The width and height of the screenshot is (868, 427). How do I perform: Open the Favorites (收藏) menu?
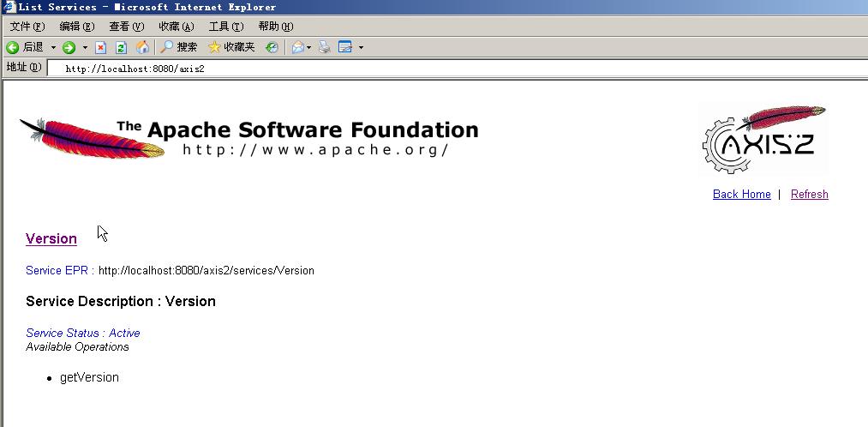176,27
